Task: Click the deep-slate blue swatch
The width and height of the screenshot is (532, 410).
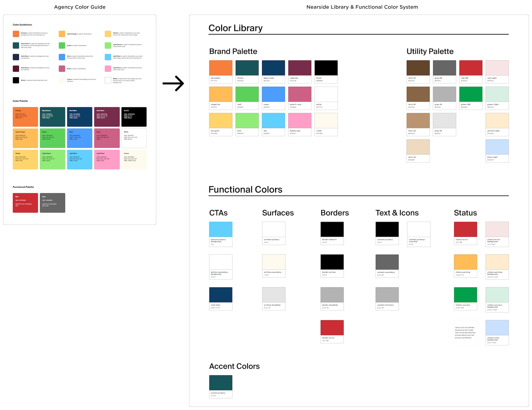Action: tap(273, 68)
